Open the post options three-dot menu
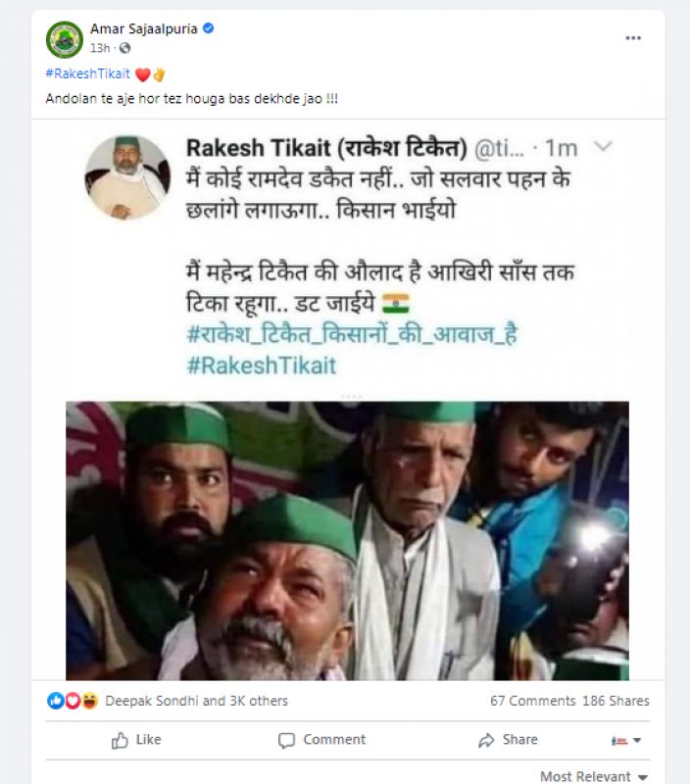This screenshot has height=784, width=690. pos(633,37)
